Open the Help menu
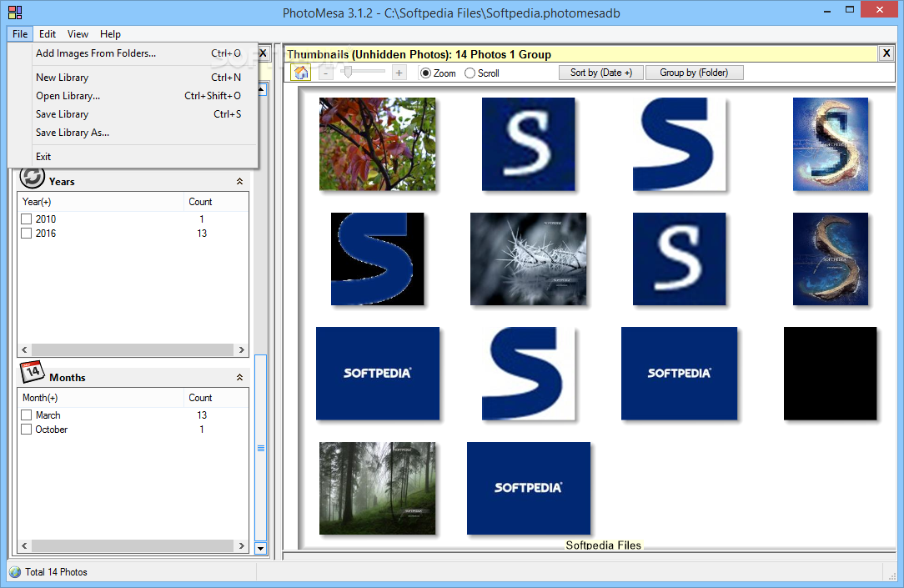Screen dimensions: 904x588 [x=110, y=34]
